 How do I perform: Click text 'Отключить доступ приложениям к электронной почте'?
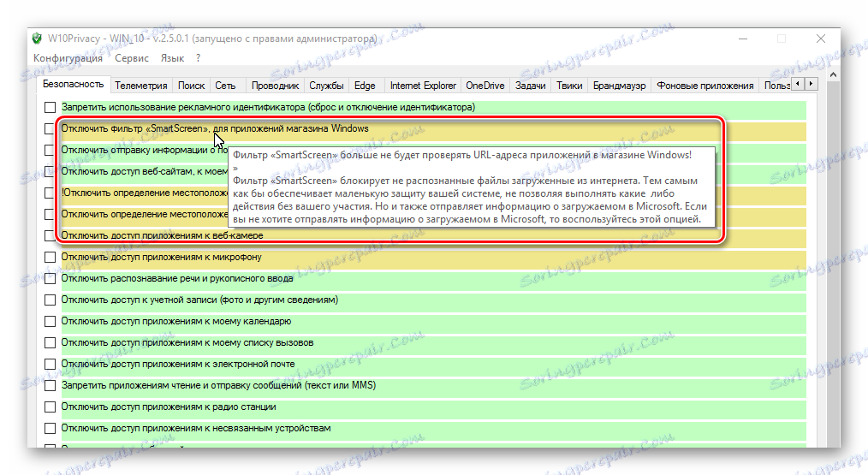click(178, 365)
